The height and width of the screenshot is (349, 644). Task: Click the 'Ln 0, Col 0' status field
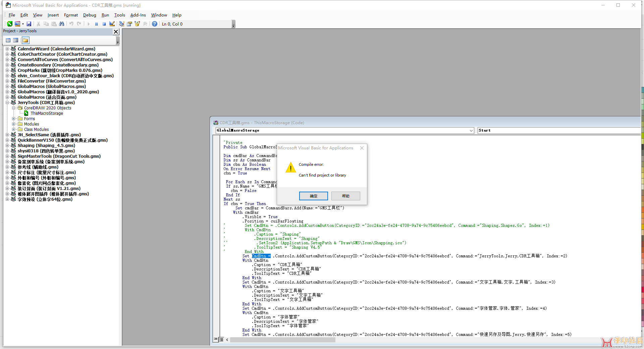pos(196,24)
